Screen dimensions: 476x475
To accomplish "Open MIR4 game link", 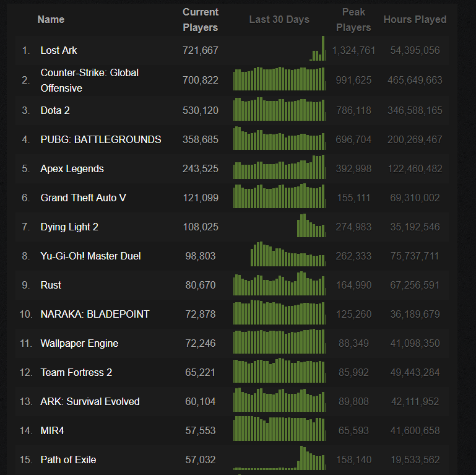I will (52, 431).
